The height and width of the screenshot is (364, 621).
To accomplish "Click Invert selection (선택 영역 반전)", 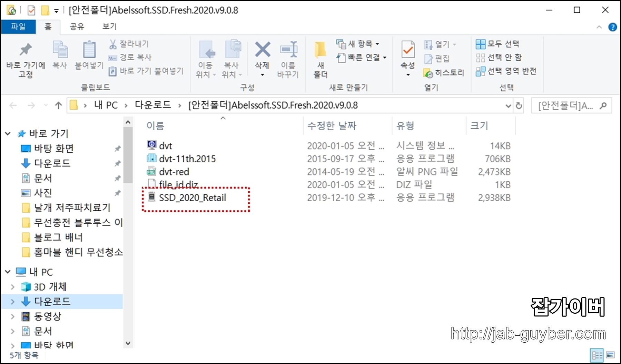I will pyautogui.click(x=506, y=71).
